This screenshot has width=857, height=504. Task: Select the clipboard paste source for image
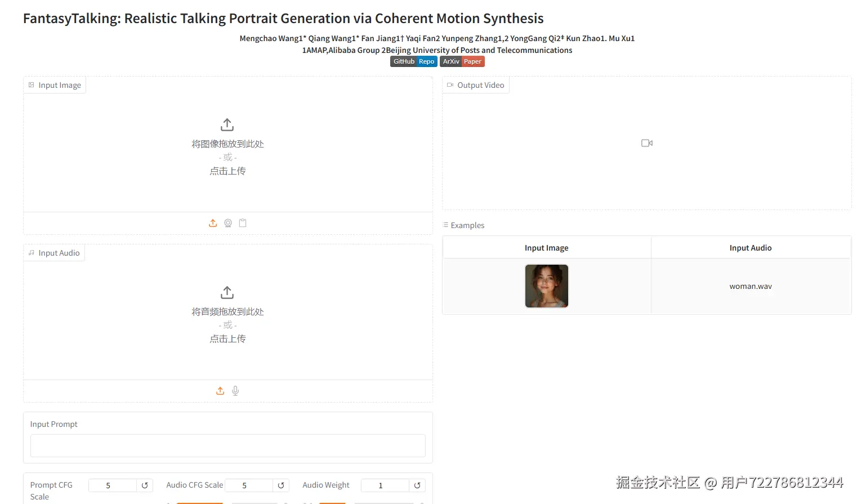pyautogui.click(x=243, y=223)
